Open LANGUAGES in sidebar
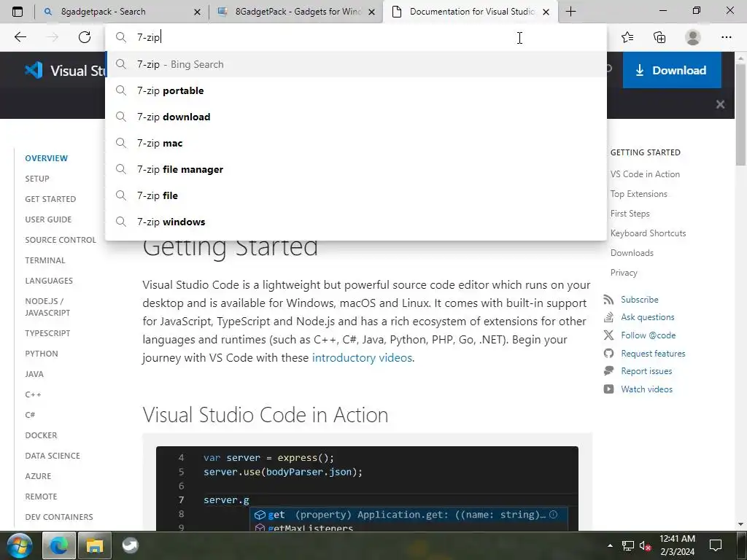Image resolution: width=747 pixels, height=560 pixels. 49,281
